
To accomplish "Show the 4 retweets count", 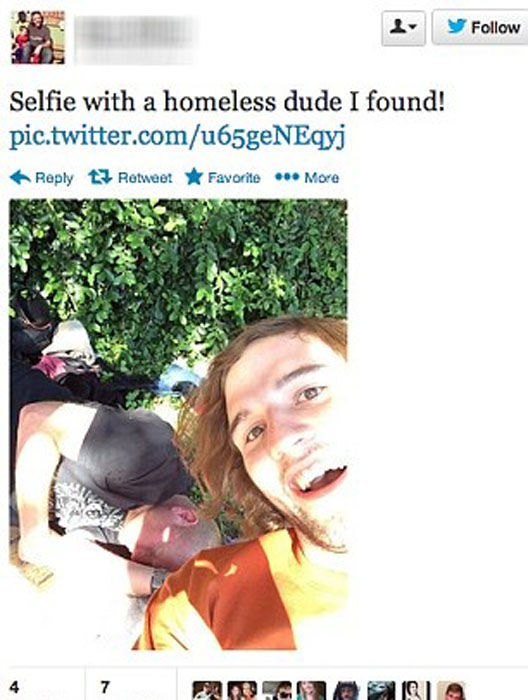I will 15,687.
